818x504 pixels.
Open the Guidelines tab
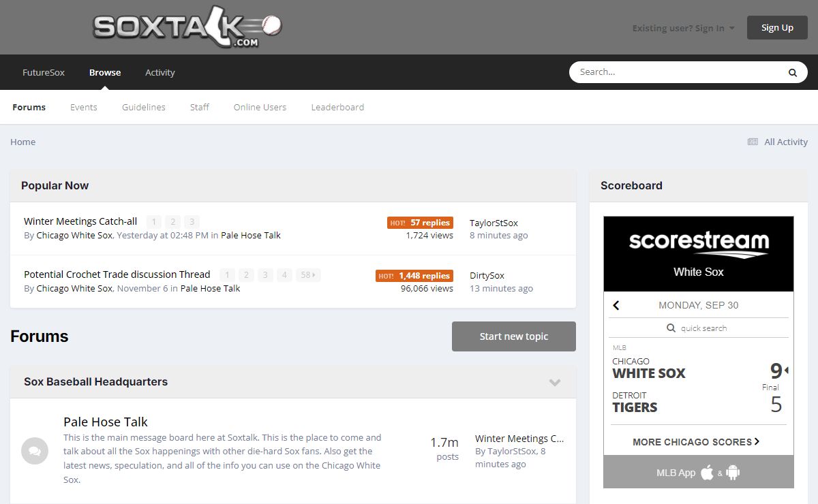(144, 107)
